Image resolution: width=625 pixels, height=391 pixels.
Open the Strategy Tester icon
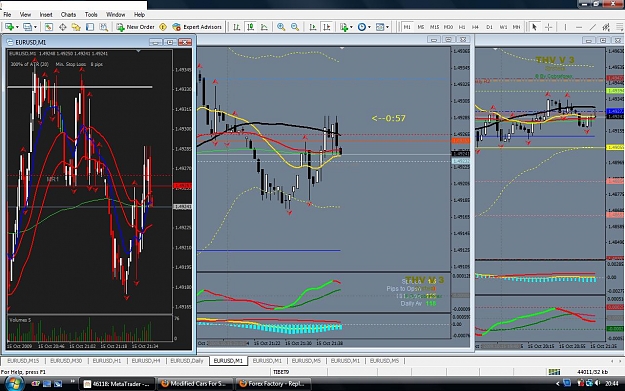coord(104,27)
